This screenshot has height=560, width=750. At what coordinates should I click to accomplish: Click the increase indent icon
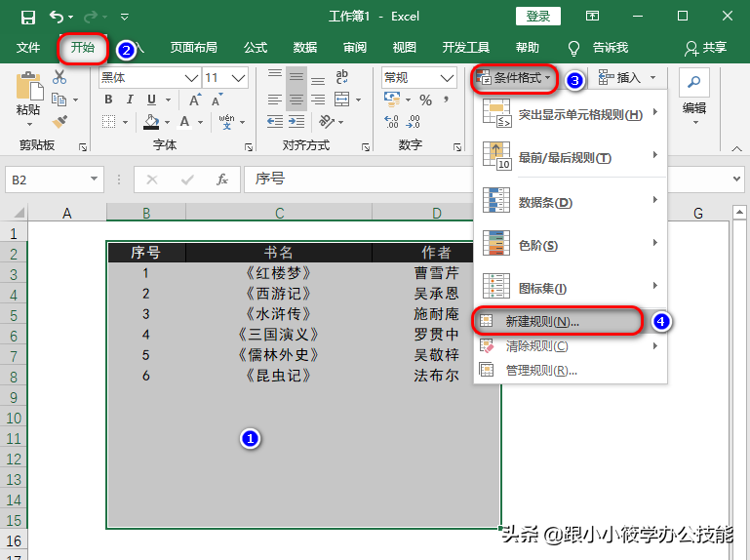tap(296, 122)
